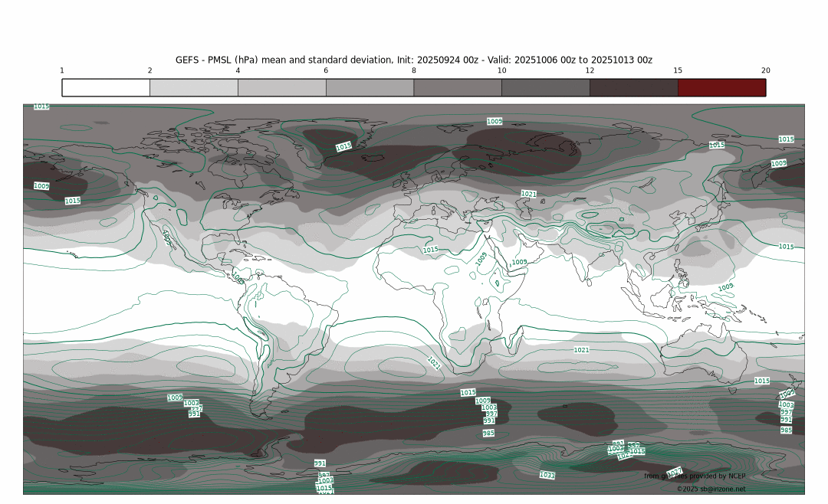Select the dark red 15–20 colorbar segment
This screenshot has width=828, height=504.
coord(721,87)
